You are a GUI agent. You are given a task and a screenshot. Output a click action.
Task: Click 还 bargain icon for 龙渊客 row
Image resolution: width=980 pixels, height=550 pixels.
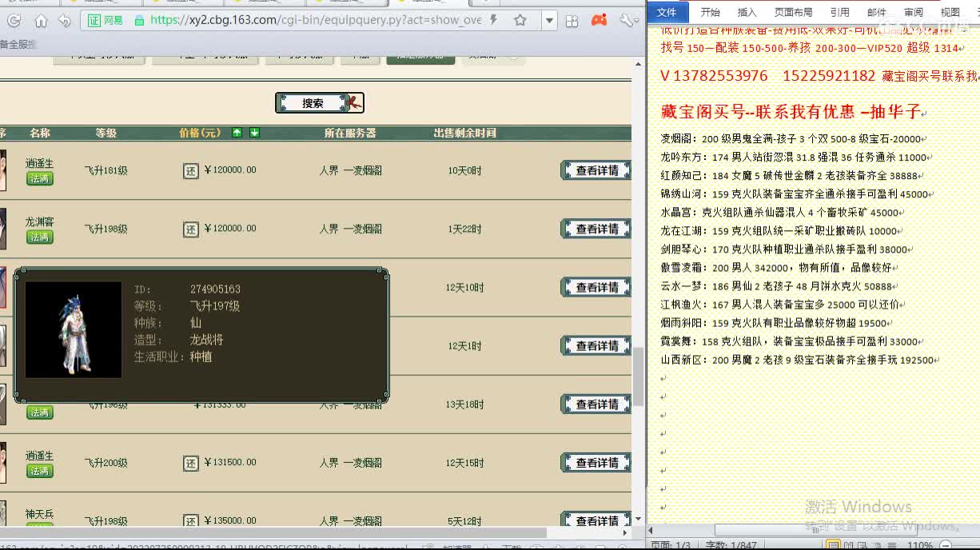click(x=191, y=229)
